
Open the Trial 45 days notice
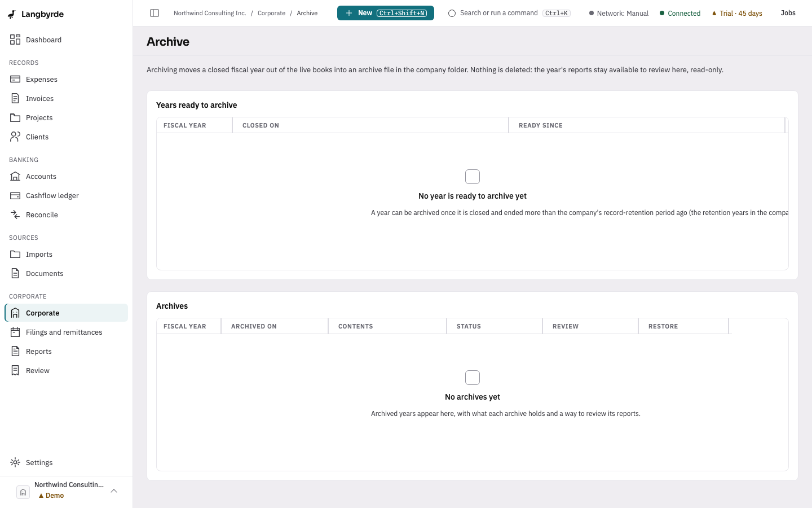point(737,13)
